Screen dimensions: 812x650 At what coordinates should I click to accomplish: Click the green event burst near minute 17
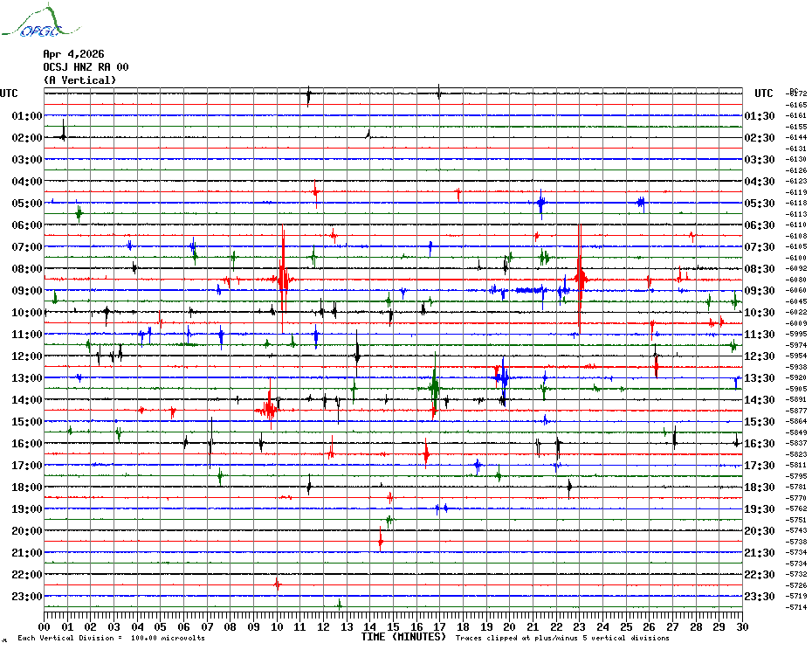point(434,384)
